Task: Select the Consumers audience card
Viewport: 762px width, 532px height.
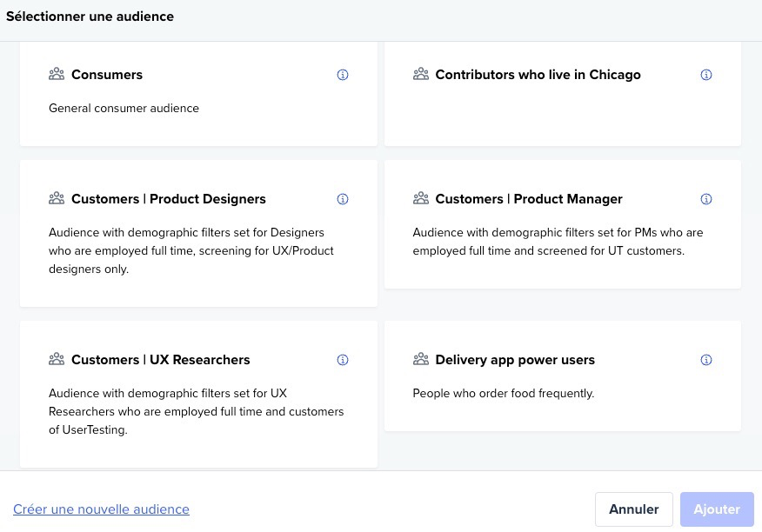Action: (198, 94)
